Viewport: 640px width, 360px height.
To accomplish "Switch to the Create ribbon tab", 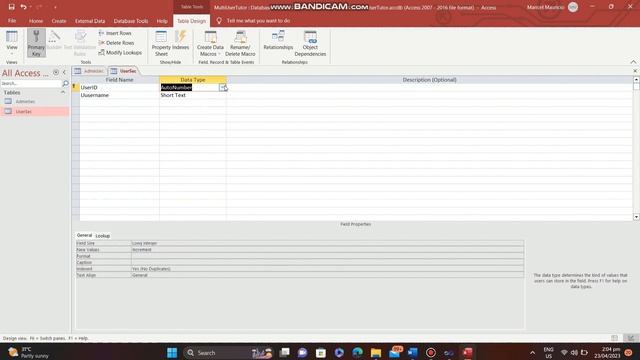I will pos(59,21).
